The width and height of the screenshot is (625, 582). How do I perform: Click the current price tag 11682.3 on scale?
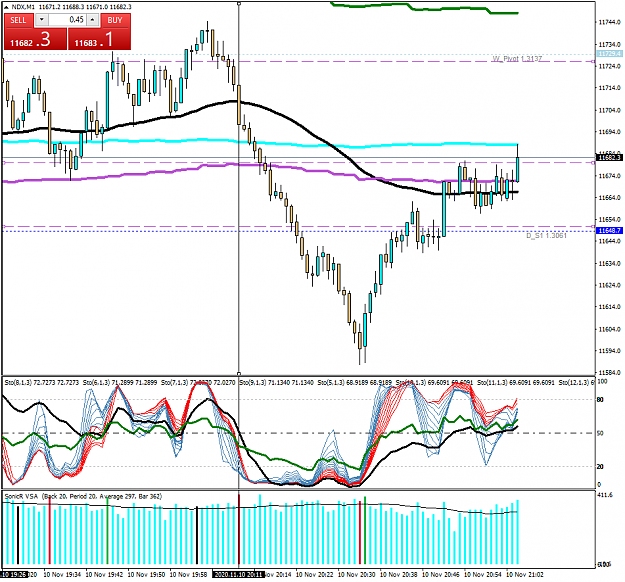pos(609,157)
